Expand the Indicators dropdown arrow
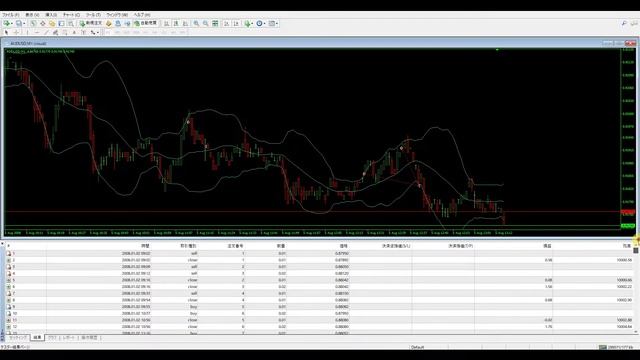 click(x=252, y=24)
